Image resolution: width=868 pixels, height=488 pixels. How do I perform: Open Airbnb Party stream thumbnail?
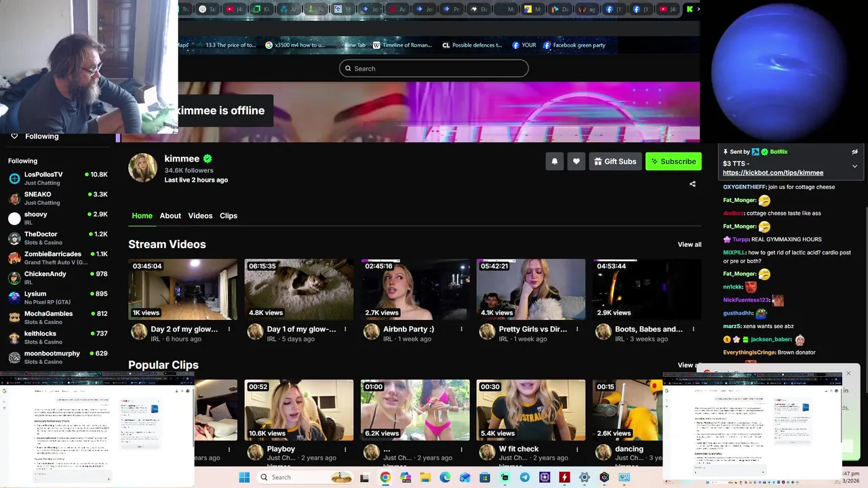415,289
